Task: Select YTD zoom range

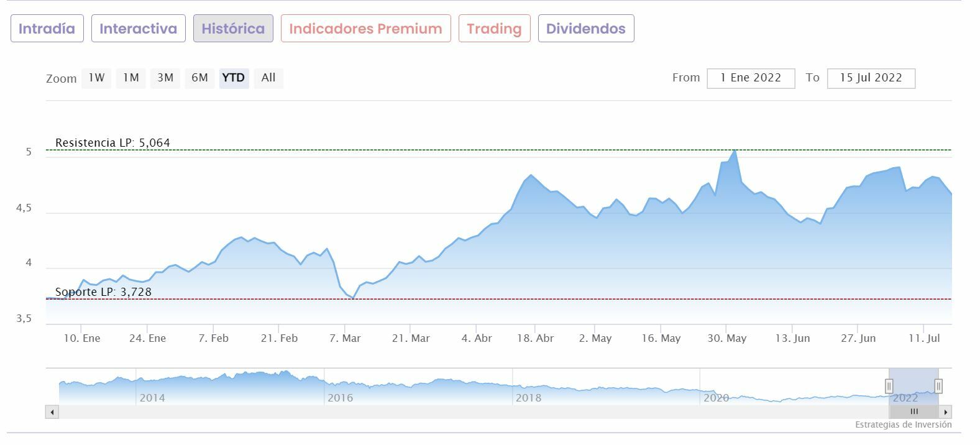Action: (x=234, y=78)
